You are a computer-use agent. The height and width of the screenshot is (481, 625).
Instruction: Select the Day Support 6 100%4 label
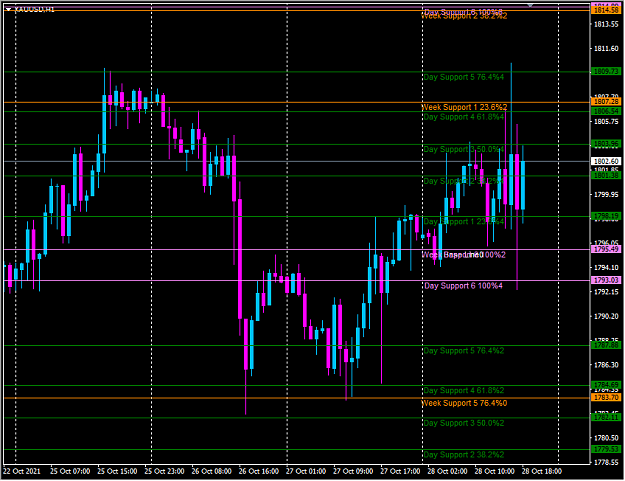point(463,286)
